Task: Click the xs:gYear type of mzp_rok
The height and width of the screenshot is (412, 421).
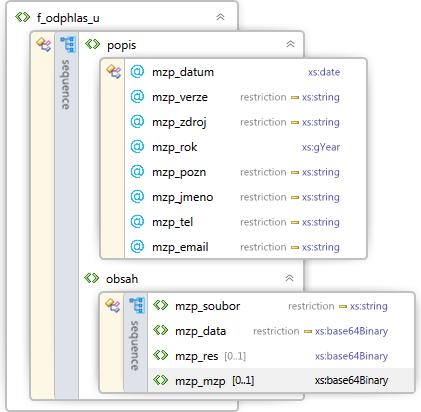Action: click(x=321, y=147)
